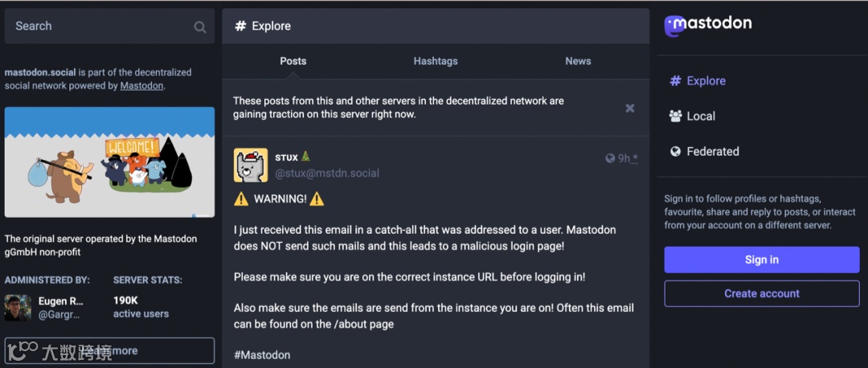Click stux's profile avatar
Screen dimensions: 868x368
click(x=251, y=165)
